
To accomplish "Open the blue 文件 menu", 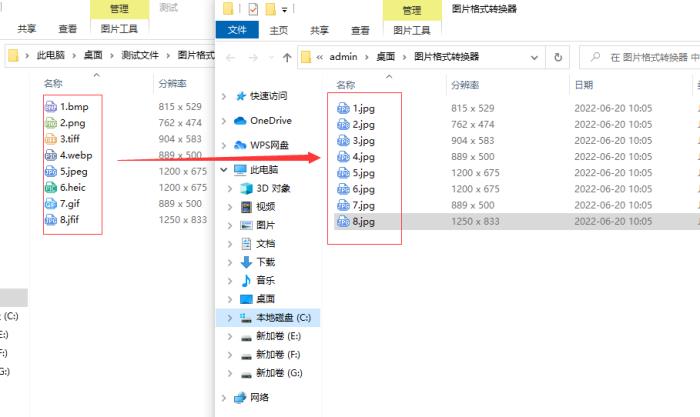I will [x=237, y=31].
